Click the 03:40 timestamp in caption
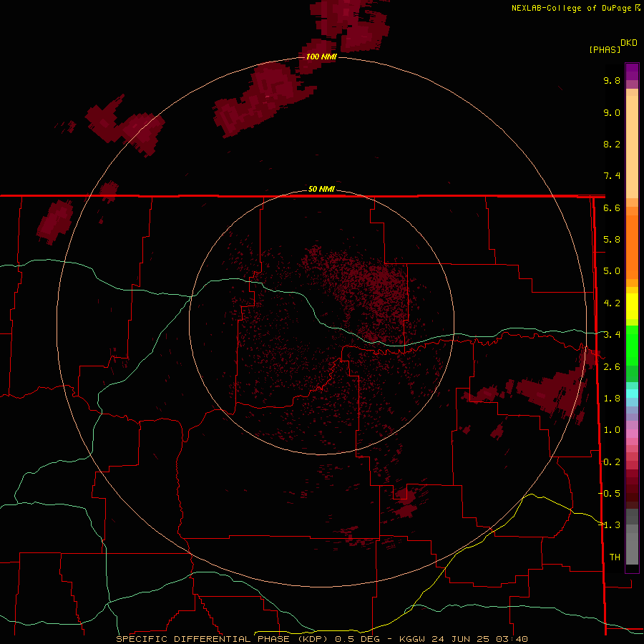The width and height of the screenshot is (644, 644). (512, 639)
